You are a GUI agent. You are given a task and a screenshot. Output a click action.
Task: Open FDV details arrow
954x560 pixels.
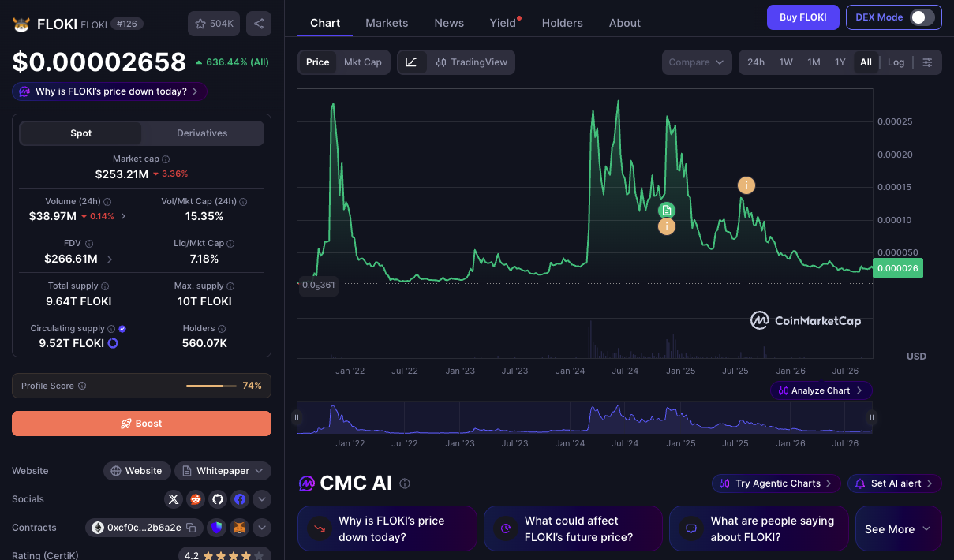point(109,259)
